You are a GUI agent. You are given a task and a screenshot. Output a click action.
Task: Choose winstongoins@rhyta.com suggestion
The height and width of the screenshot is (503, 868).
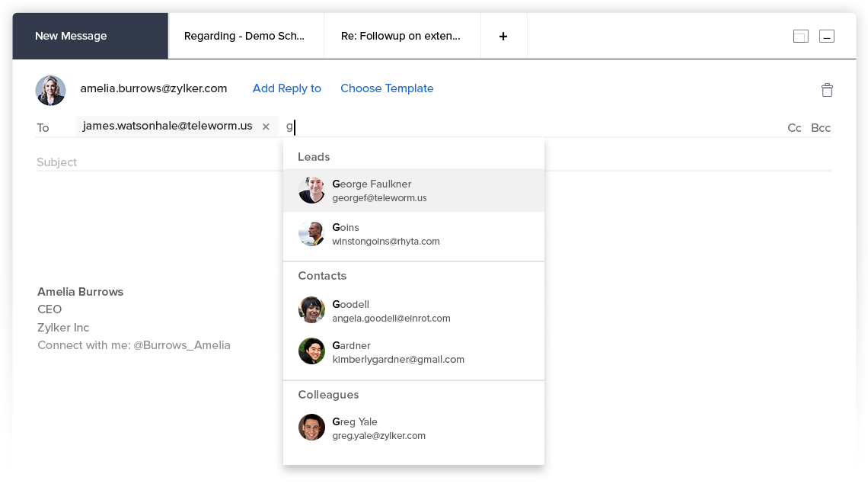click(x=413, y=234)
